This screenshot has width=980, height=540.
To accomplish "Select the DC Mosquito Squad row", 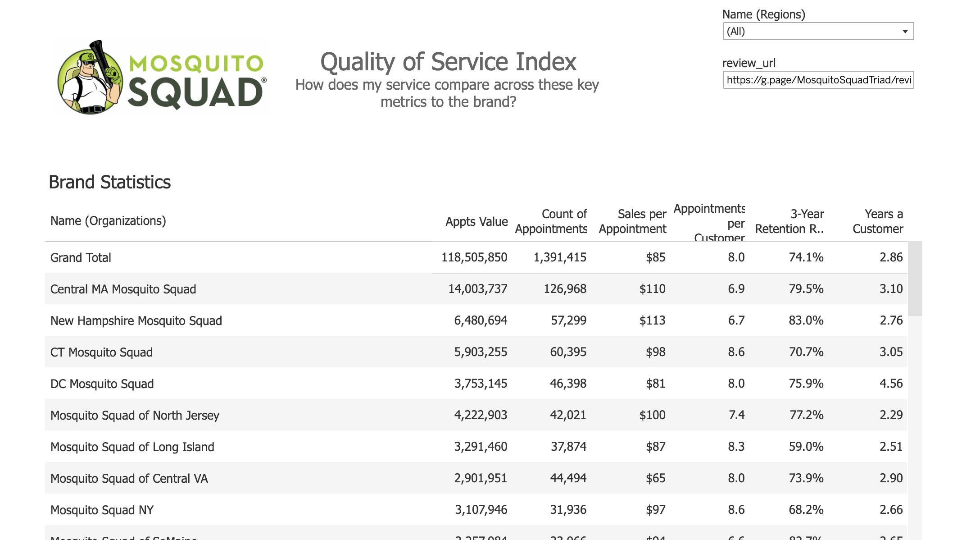I will [102, 384].
